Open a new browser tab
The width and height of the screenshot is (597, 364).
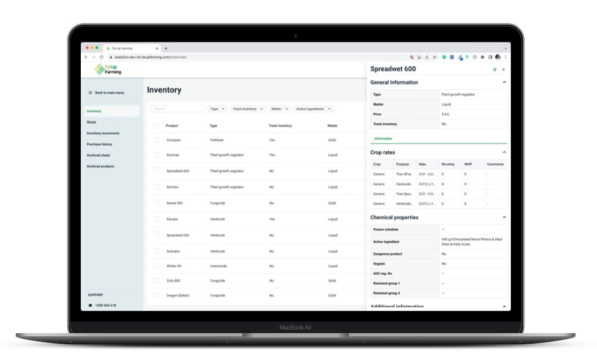pyautogui.click(x=166, y=48)
